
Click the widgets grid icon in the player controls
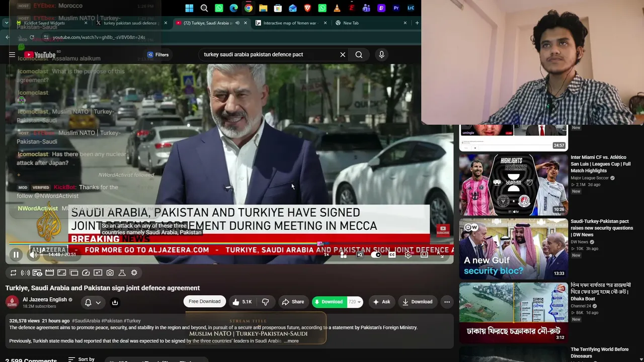pyautogui.click(x=344, y=255)
